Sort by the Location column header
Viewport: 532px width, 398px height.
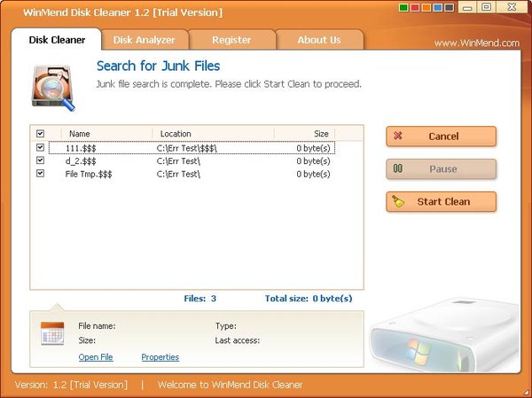coord(176,134)
